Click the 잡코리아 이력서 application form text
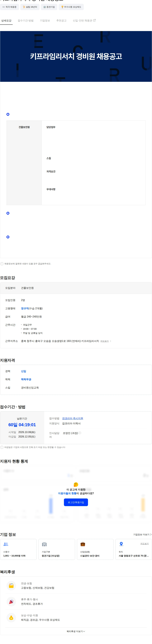This screenshot has width=152, height=644. tap(71, 424)
